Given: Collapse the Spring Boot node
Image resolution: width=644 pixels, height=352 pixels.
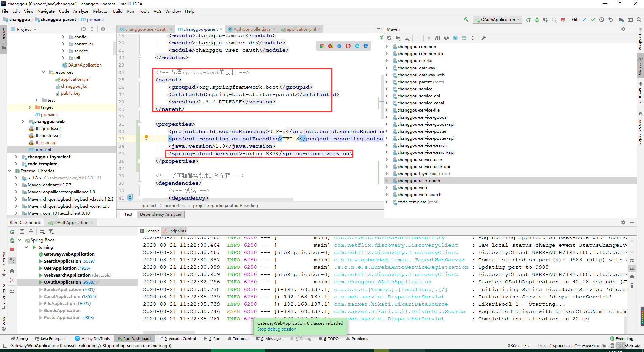Looking at the screenshot, I should pyautogui.click(x=20, y=240).
